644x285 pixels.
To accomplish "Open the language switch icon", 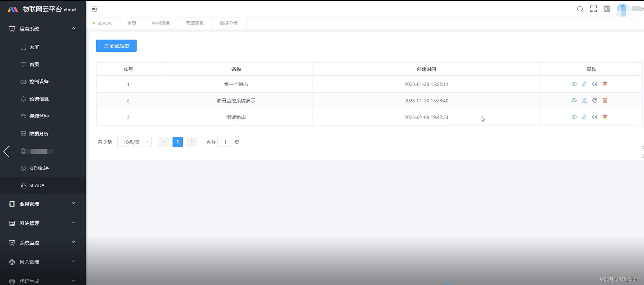I will click(x=607, y=9).
